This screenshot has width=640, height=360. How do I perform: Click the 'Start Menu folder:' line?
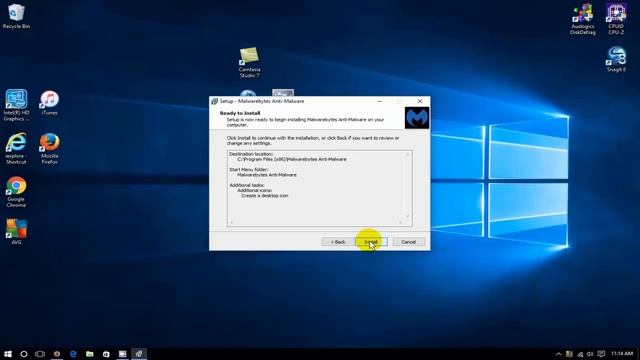[x=249, y=170]
